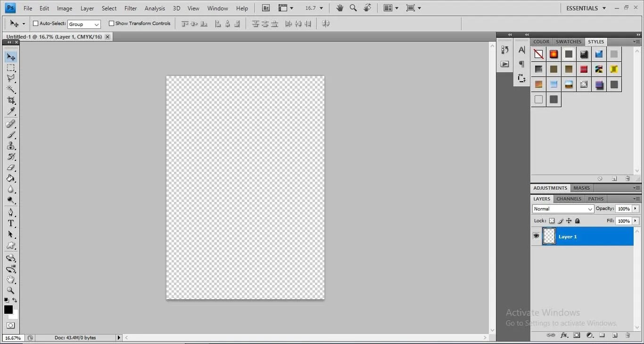
Task: Pick the Eyedropper tool
Action: (x=11, y=111)
